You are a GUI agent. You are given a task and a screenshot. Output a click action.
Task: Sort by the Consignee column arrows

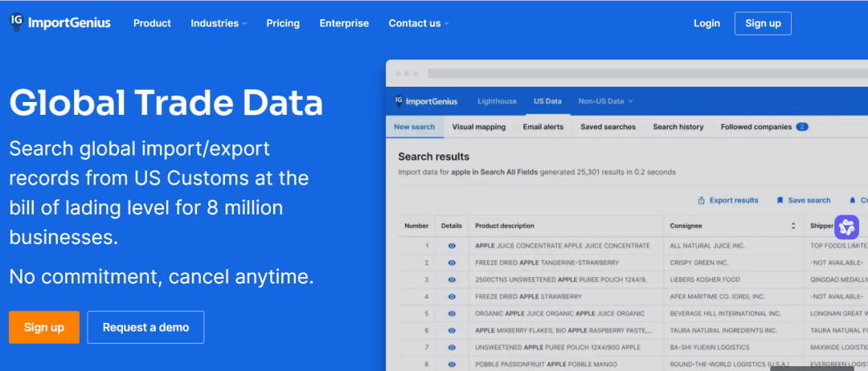point(793,226)
